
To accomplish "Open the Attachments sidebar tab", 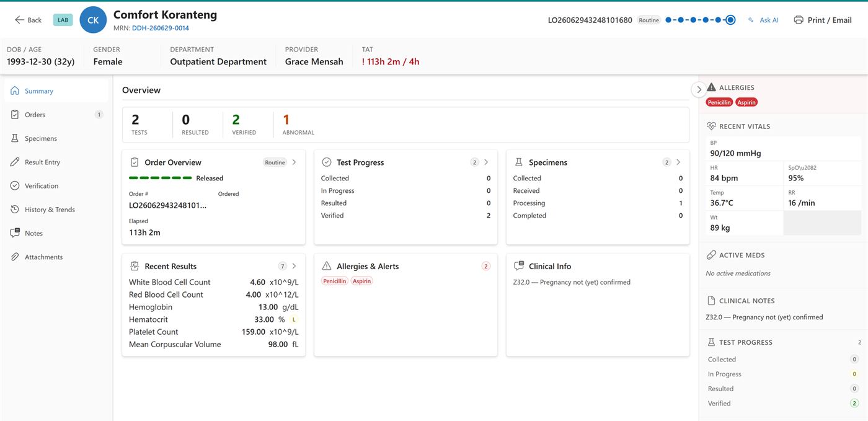I will click(56, 257).
